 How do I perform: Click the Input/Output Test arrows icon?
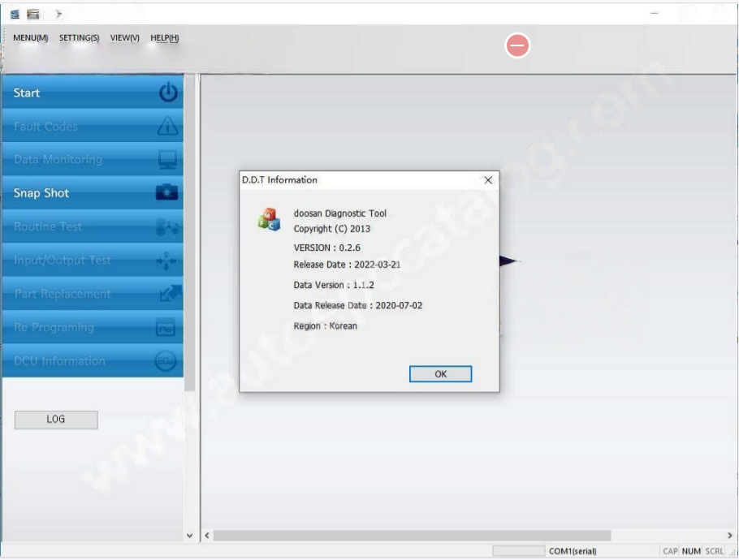[x=167, y=261]
